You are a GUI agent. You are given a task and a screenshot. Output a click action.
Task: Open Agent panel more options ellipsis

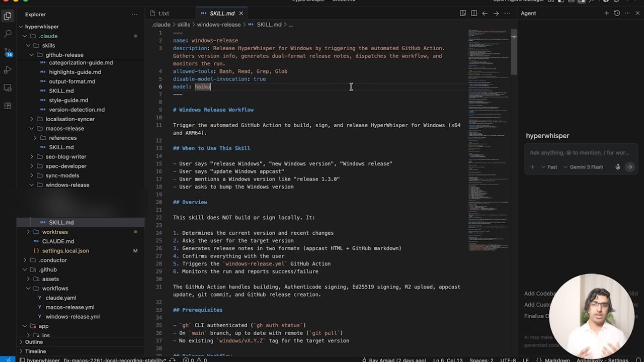pos(627,14)
